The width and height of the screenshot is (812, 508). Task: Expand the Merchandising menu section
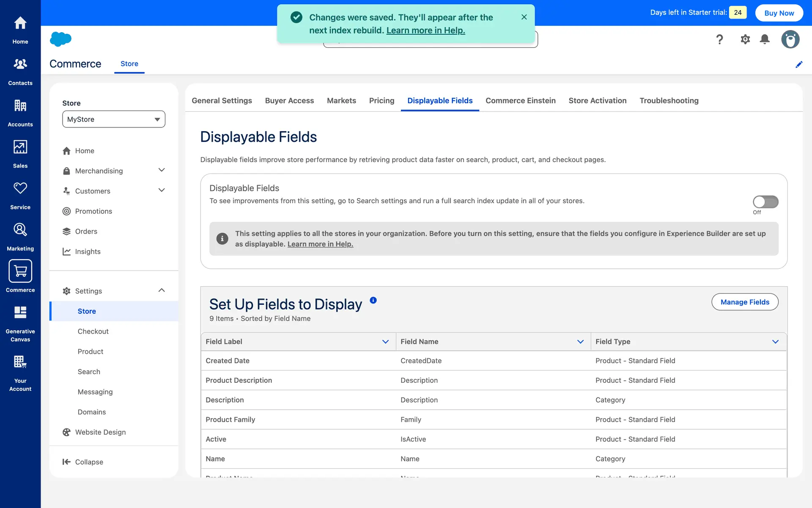coord(161,170)
